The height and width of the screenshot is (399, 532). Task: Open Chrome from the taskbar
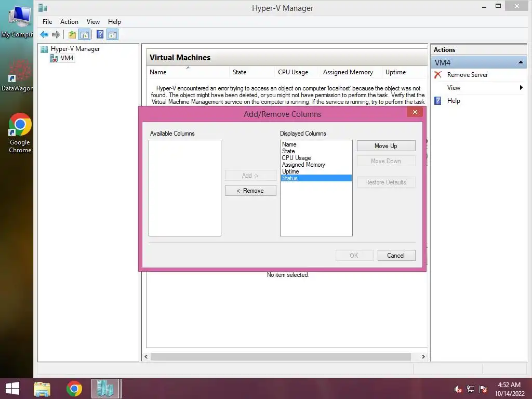coord(74,389)
